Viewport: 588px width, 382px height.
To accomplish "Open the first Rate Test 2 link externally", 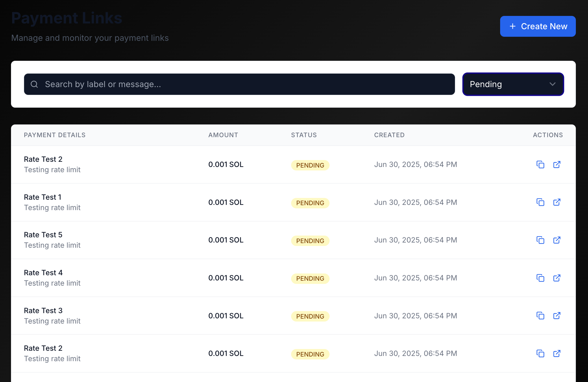I will click(x=557, y=165).
